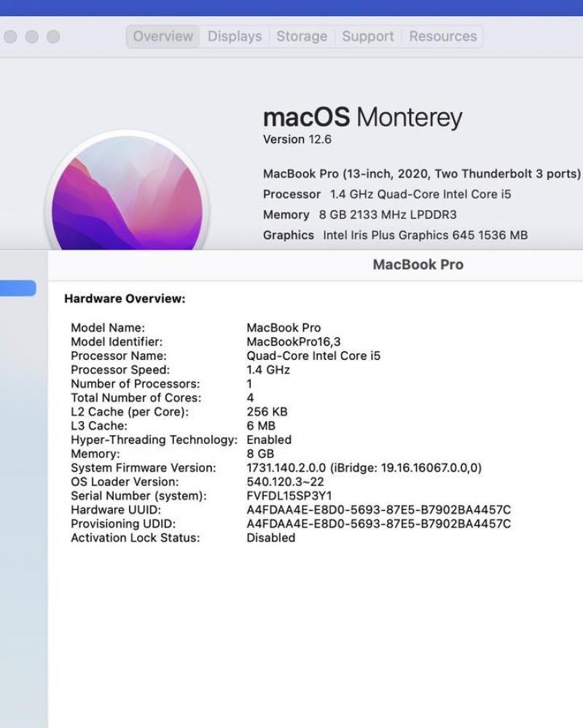The image size is (583, 728).
Task: Click the Model Identifier label
Action: tap(117, 342)
